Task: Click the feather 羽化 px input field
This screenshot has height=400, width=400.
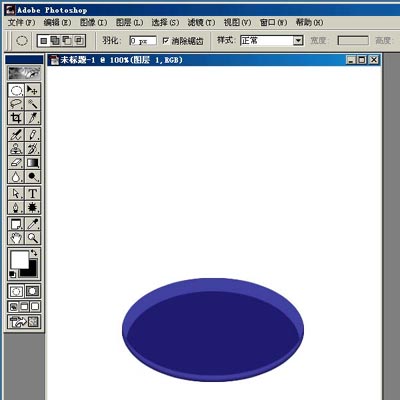Action: pos(143,41)
